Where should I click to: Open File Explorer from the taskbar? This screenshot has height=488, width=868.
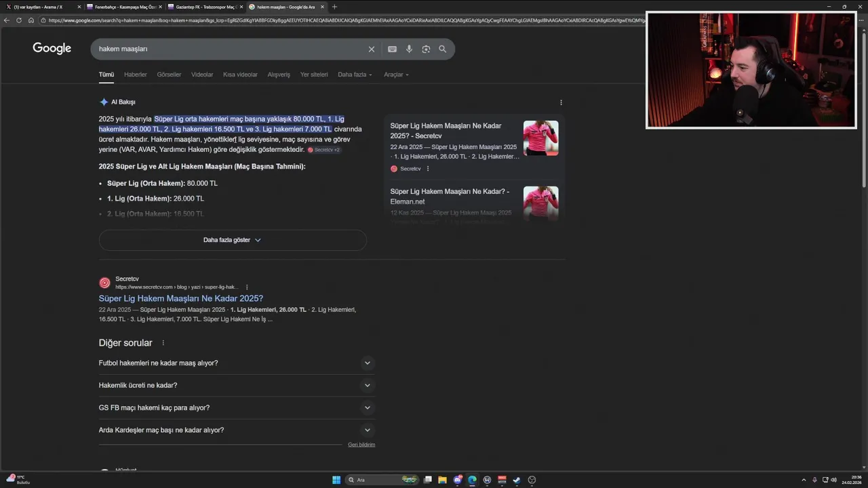(442, 480)
